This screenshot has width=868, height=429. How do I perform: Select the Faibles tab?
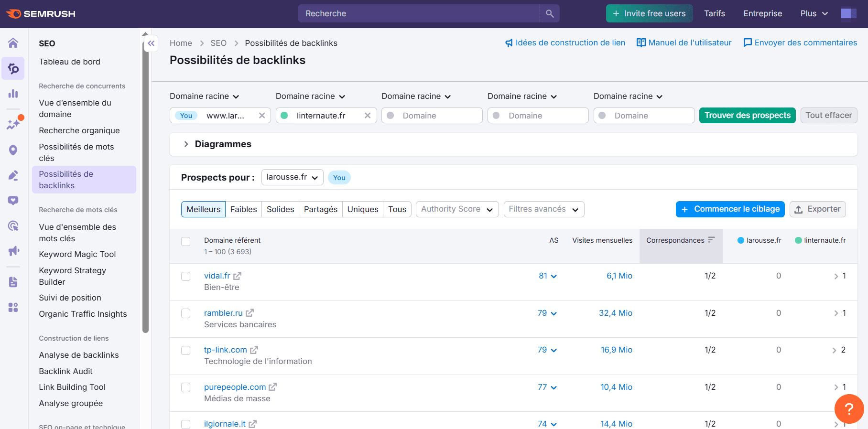click(243, 209)
